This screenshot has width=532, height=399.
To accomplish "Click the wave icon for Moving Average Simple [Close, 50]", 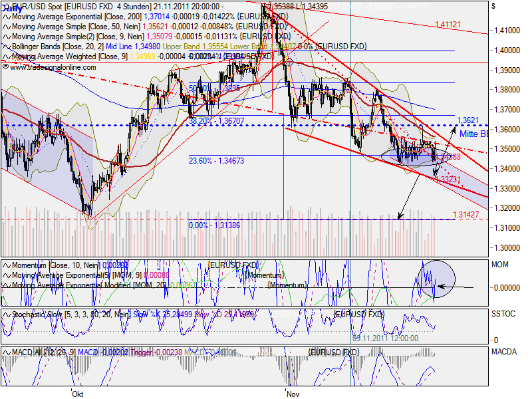I will coord(5,25).
